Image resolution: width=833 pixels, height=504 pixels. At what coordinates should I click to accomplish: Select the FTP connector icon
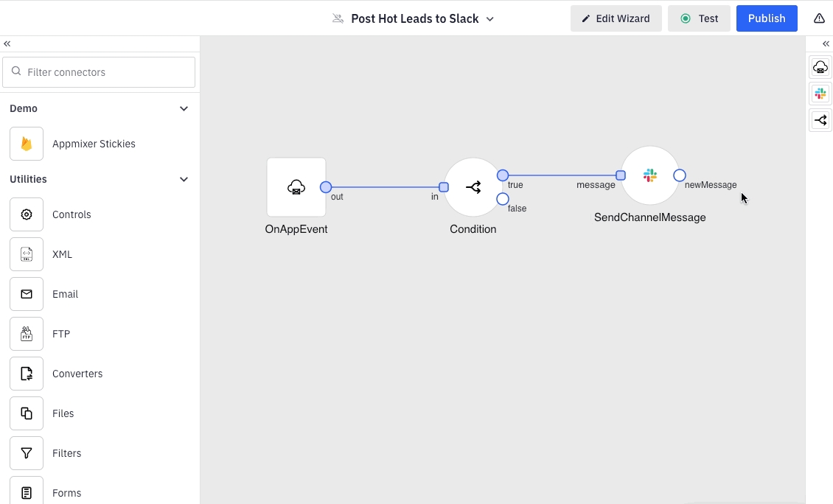click(x=27, y=334)
